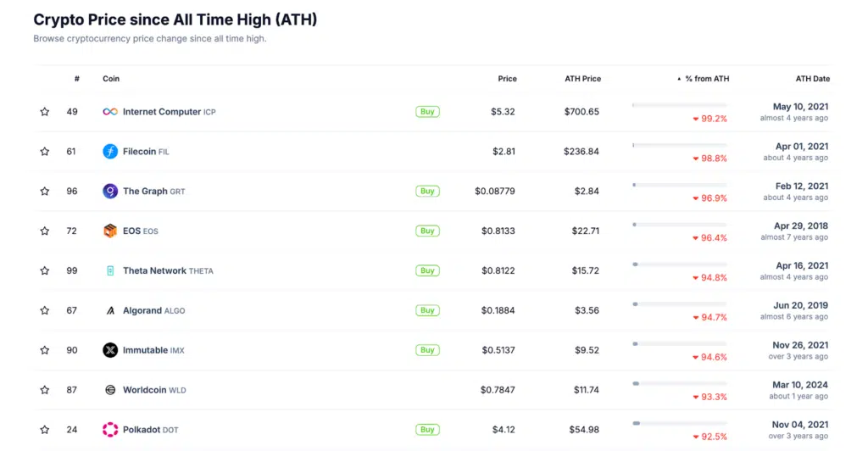Click The Graph purple logo icon
868x451 pixels.
(110, 191)
